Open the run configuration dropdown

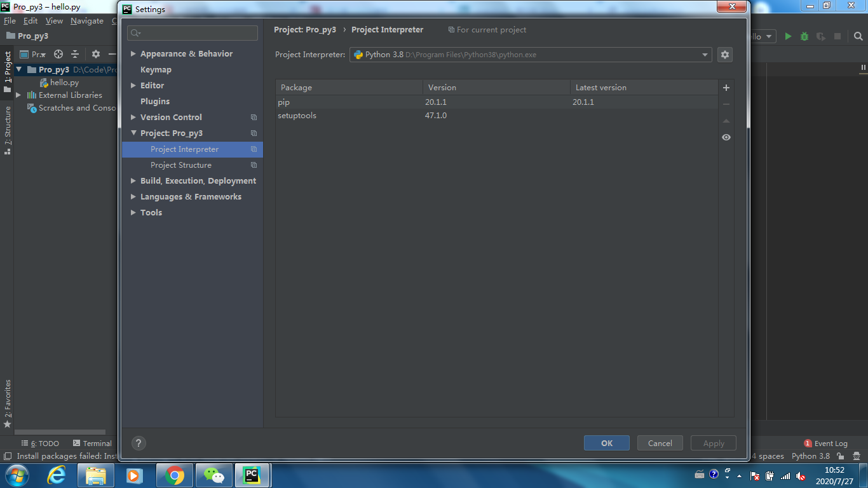click(x=770, y=37)
